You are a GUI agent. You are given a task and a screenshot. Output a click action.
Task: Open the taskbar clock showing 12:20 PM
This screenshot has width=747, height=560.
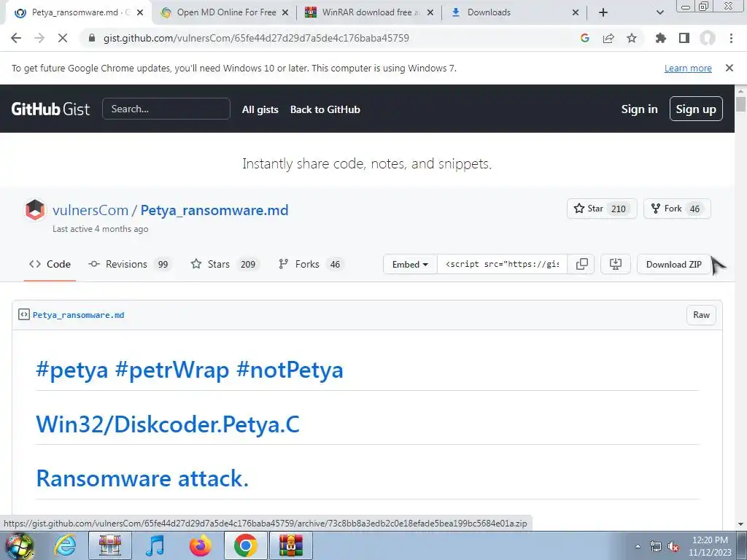[x=710, y=546]
